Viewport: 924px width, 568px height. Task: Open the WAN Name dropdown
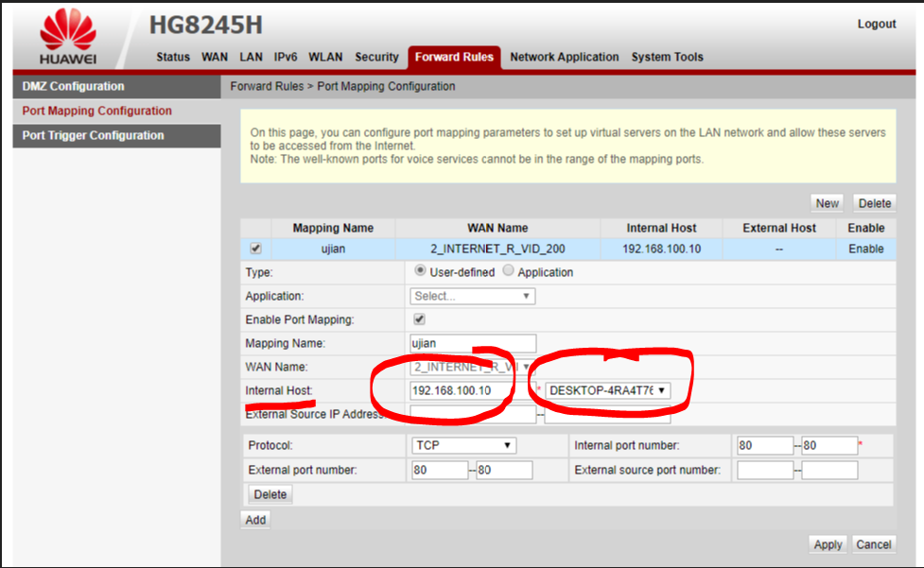click(x=471, y=367)
